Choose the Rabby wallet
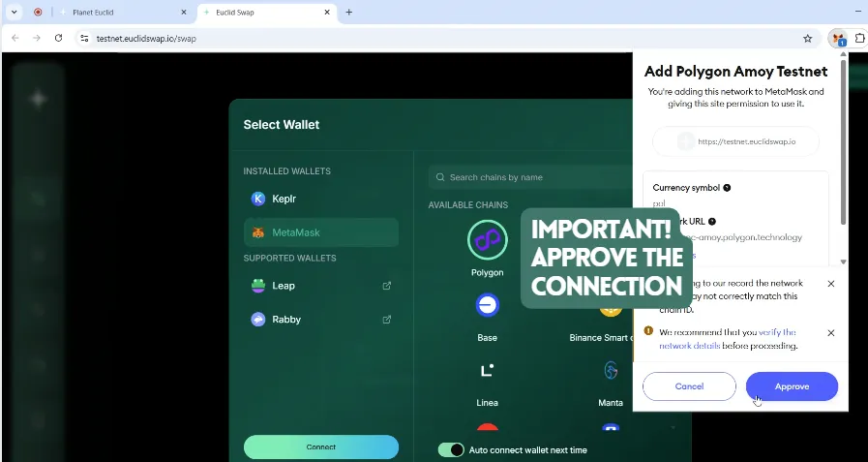The height and width of the screenshot is (462, 868). point(320,320)
